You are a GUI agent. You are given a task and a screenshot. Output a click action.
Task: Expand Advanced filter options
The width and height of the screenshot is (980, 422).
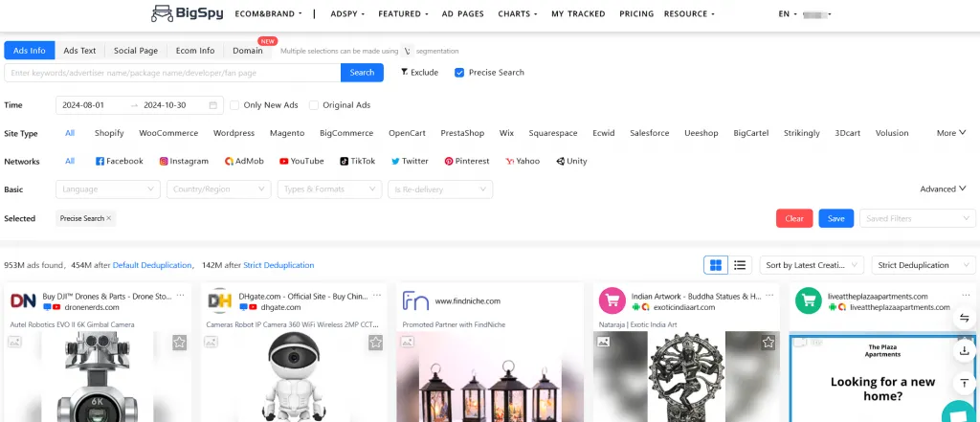(x=943, y=189)
